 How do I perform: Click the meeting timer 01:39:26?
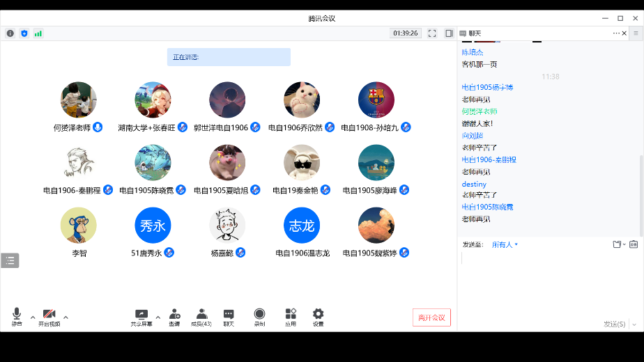point(406,33)
